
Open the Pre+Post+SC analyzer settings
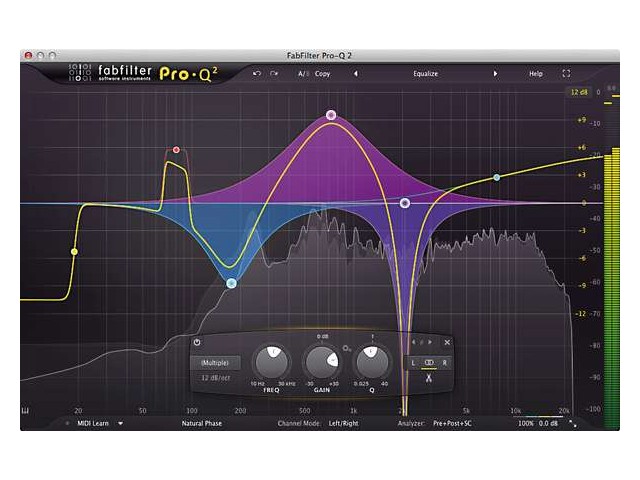coord(452,423)
